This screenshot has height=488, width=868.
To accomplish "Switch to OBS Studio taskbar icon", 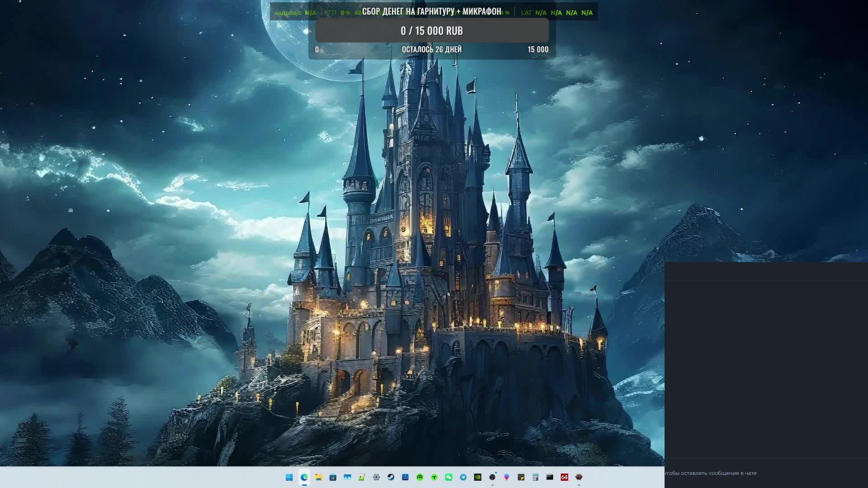I will 492,477.
